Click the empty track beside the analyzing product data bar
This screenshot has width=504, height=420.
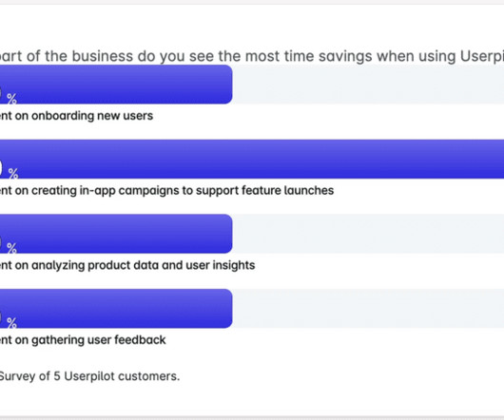pyautogui.click(x=368, y=234)
